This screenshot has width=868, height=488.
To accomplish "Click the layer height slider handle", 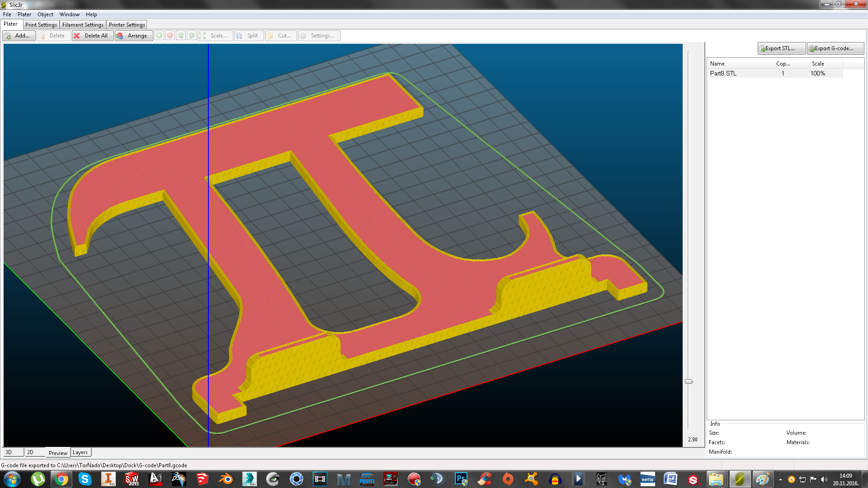I will (x=689, y=381).
